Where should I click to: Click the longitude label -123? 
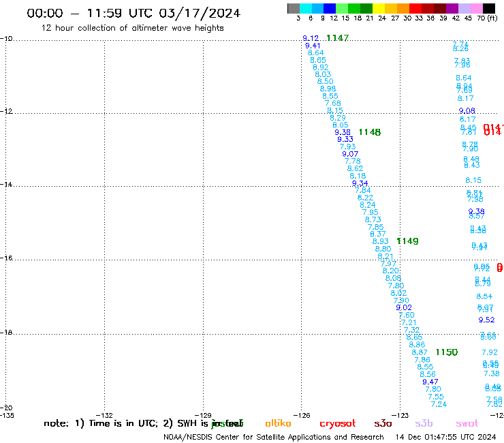(400, 415)
